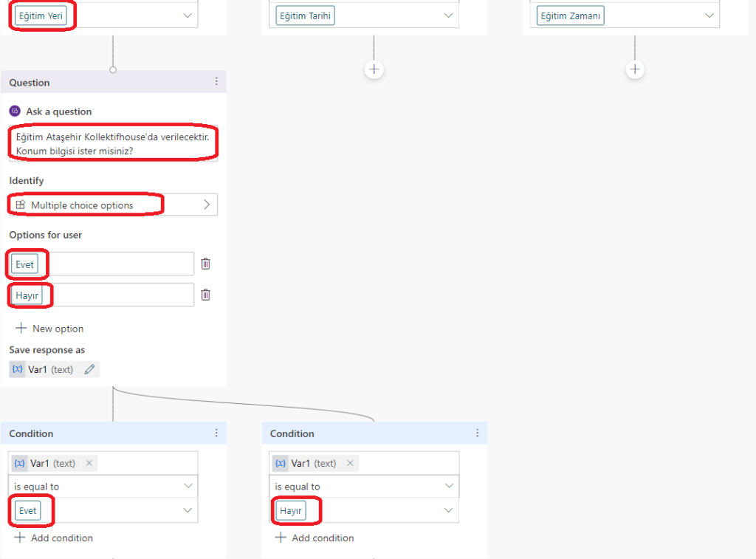Remove Var1 from the left condition
The height and width of the screenshot is (559, 756).
tap(89, 463)
